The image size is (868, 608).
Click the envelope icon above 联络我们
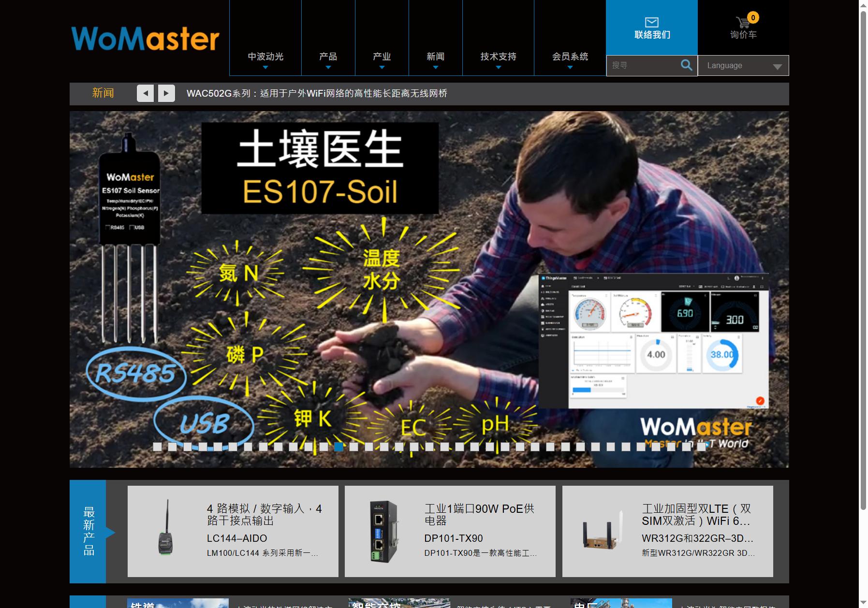pos(651,22)
